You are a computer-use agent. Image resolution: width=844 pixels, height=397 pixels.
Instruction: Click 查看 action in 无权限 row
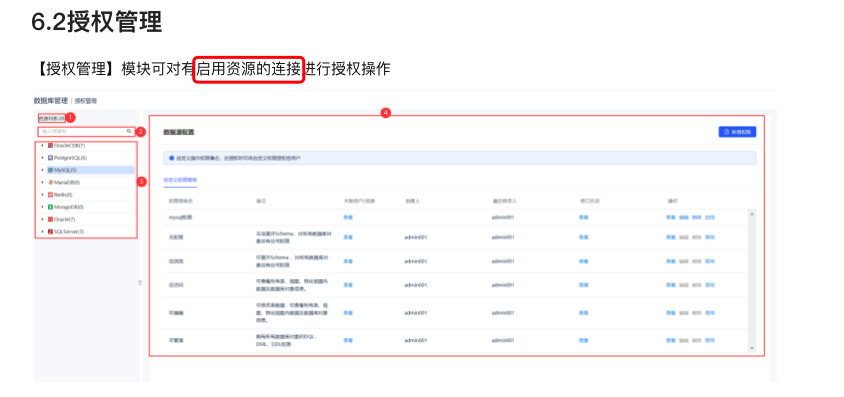pyautogui.click(x=671, y=237)
